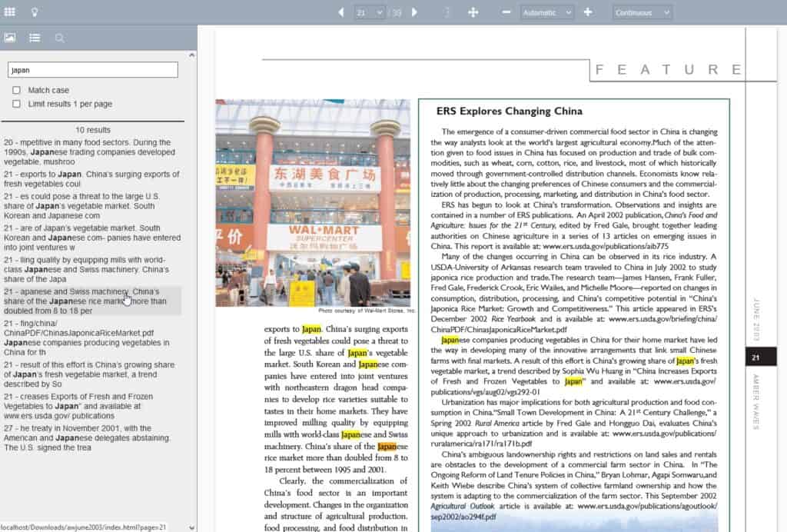Open result 'could pose a threat to the large U.S.'
The image size is (787, 532).
click(x=91, y=206)
